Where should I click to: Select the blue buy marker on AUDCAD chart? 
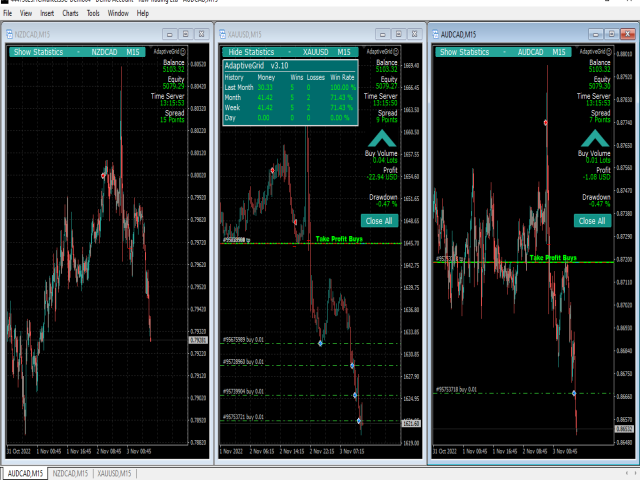pyautogui.click(x=574, y=393)
